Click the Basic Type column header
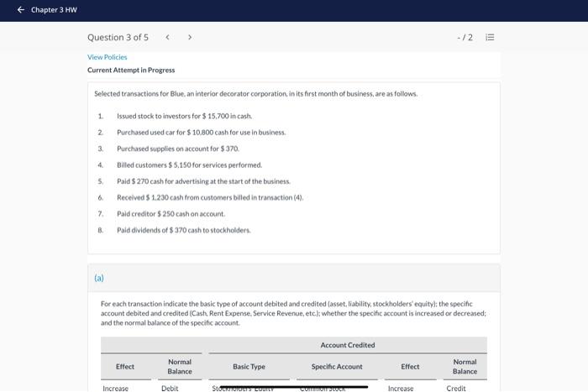This screenshot has height=392, width=588. 249,367
